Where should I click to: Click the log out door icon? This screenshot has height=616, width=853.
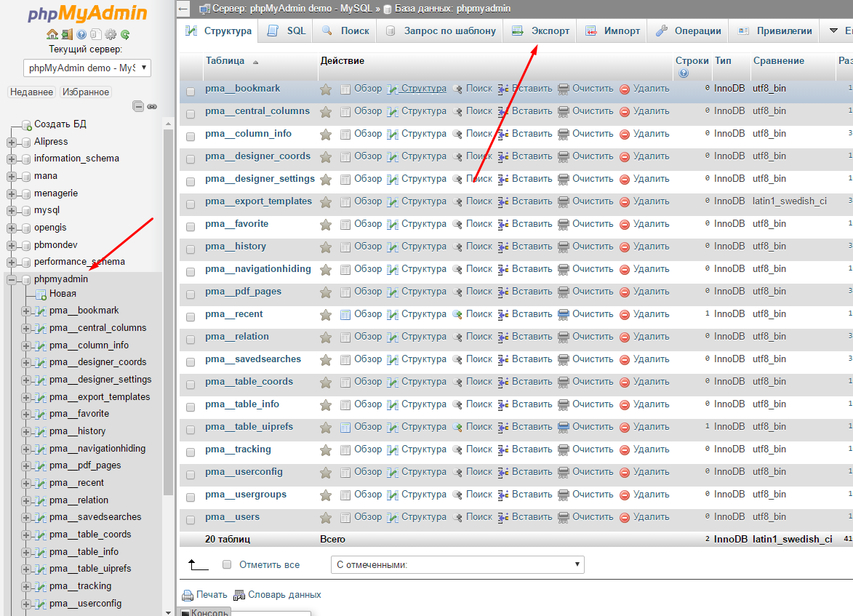[67, 34]
